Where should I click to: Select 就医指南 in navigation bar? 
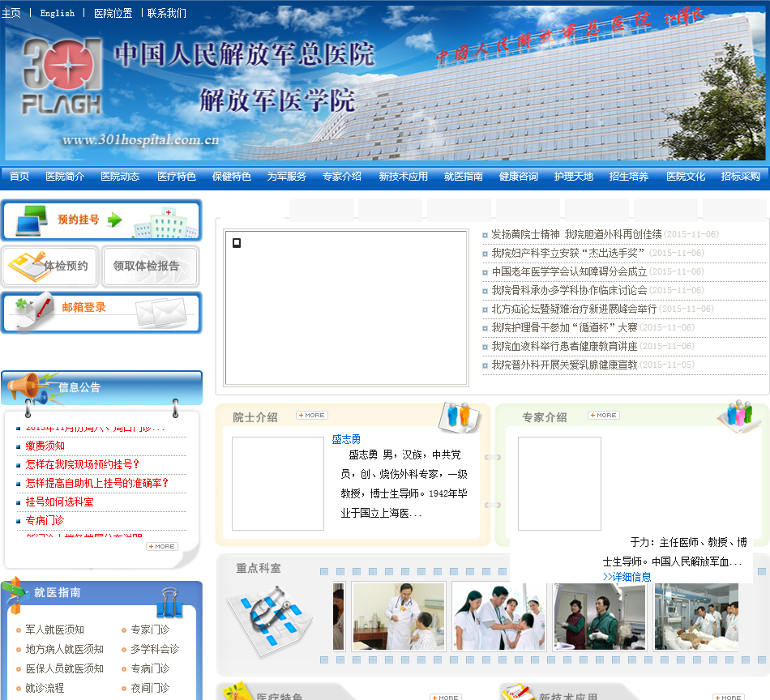coord(463,177)
